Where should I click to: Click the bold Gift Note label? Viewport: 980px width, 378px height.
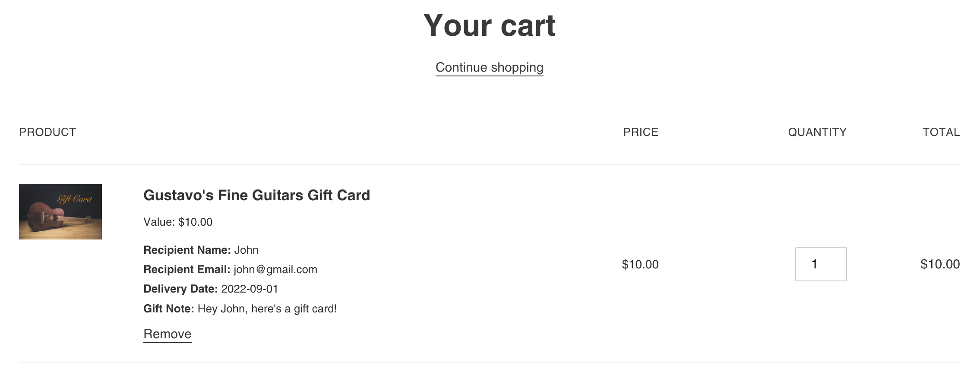[168, 309]
